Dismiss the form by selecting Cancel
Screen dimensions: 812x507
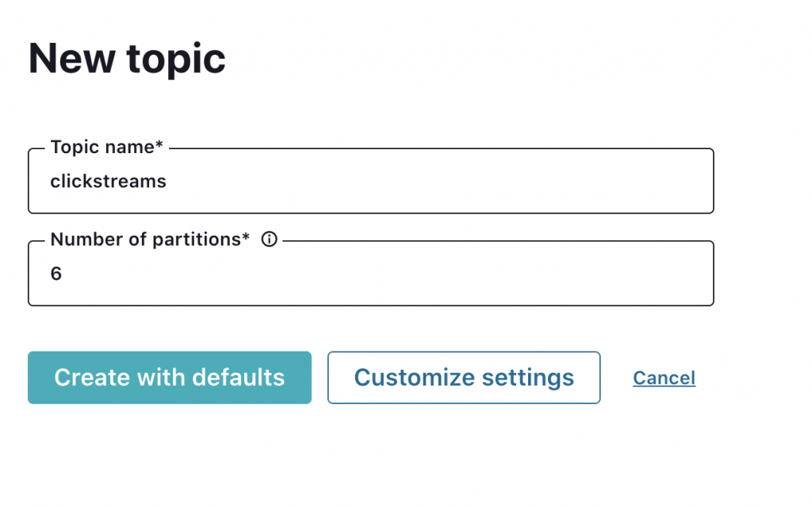point(664,378)
